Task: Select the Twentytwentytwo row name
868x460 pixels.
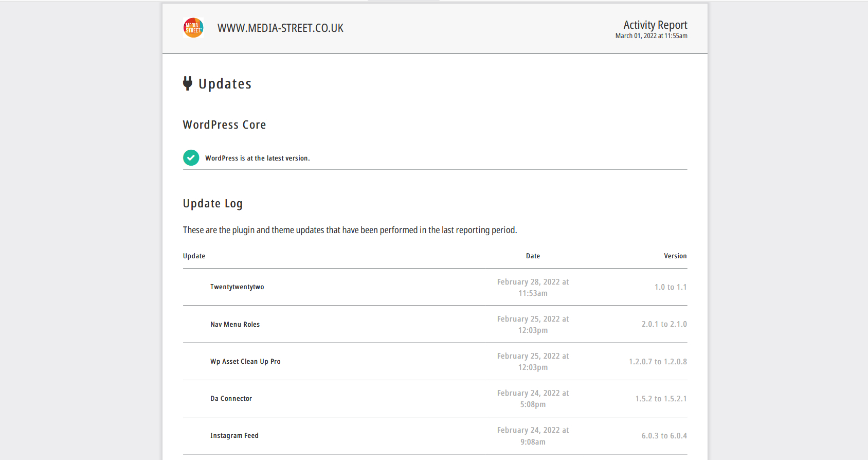Action: click(x=237, y=287)
